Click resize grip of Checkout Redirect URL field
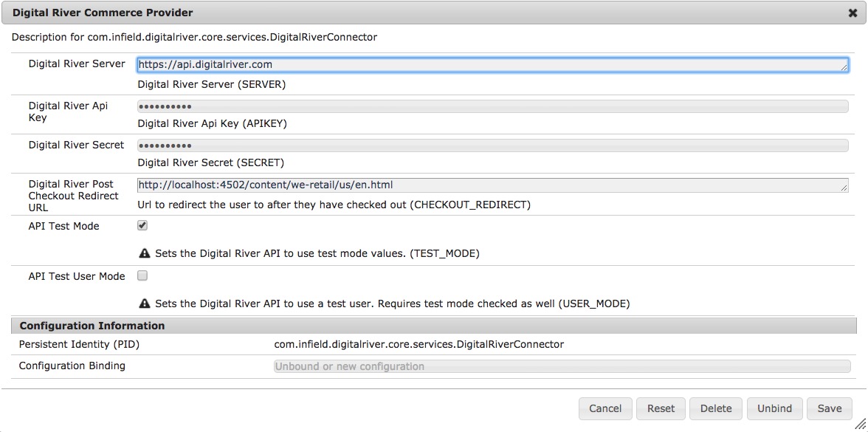 tap(844, 188)
